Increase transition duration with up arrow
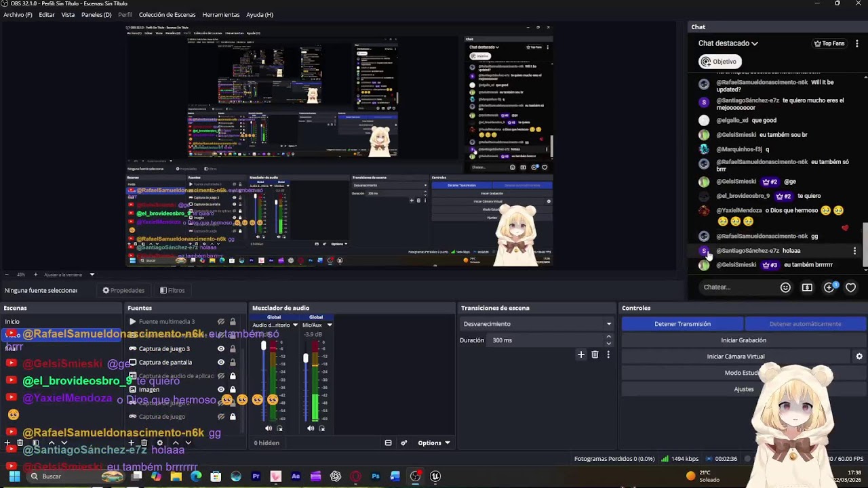The image size is (868, 488). 608,337
